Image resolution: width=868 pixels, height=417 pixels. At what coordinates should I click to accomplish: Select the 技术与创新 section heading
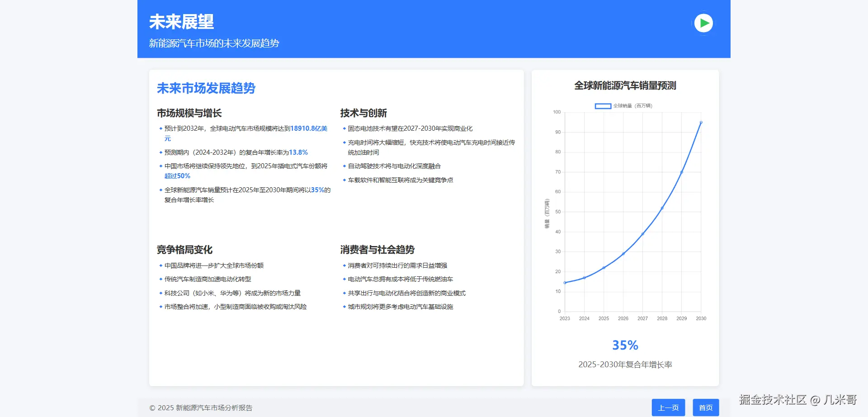[x=364, y=113]
